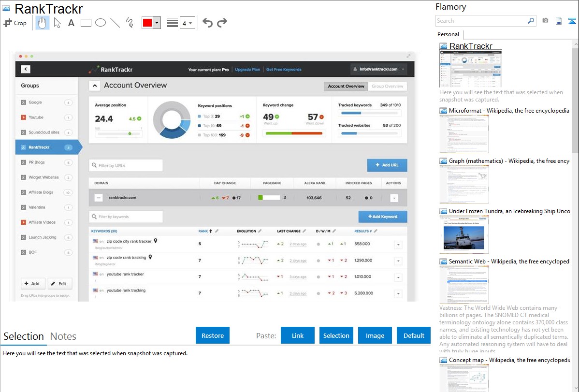Open the Microformat Wikipedia snapshot thumbnail
Viewport: 579px width, 392px height.
pyautogui.click(x=464, y=134)
